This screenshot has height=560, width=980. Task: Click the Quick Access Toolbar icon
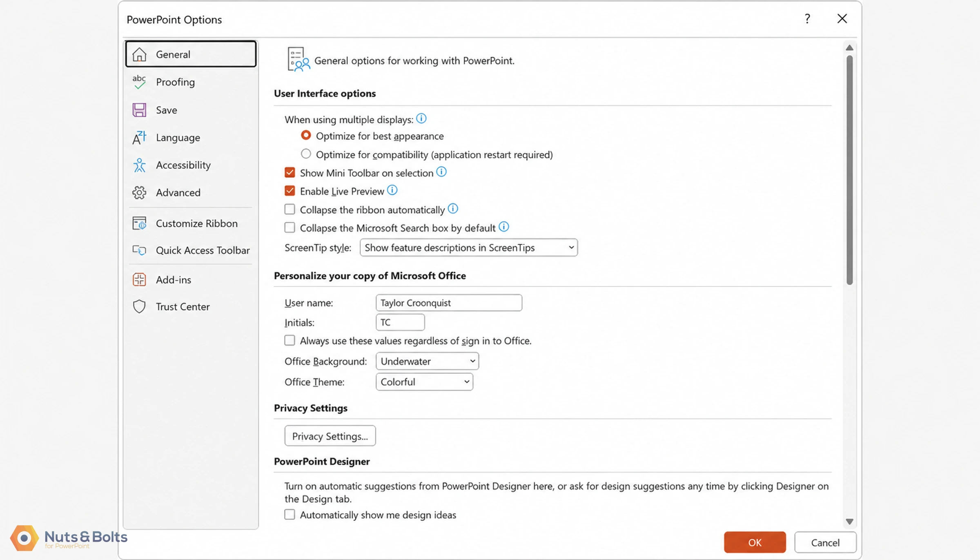pyautogui.click(x=139, y=250)
